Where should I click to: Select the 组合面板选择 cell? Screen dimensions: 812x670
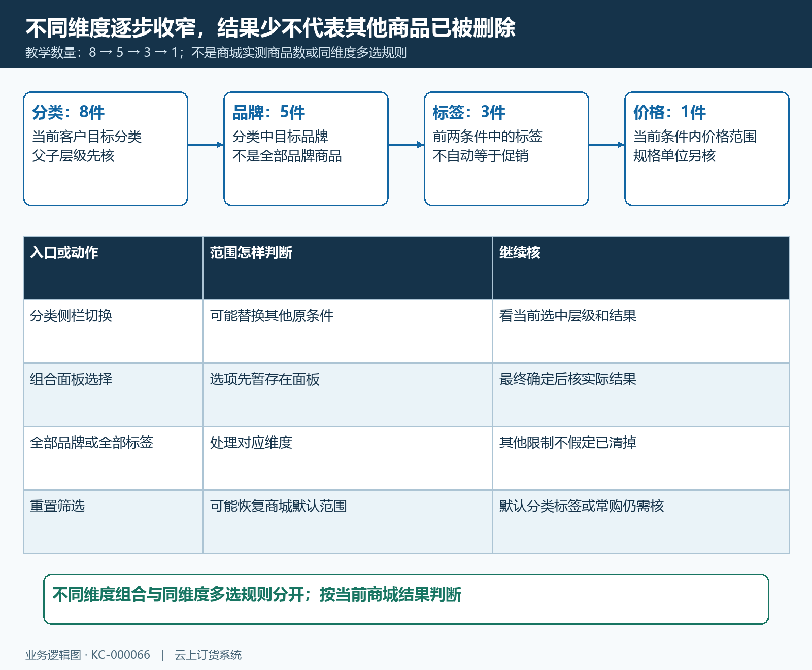[x=113, y=395]
